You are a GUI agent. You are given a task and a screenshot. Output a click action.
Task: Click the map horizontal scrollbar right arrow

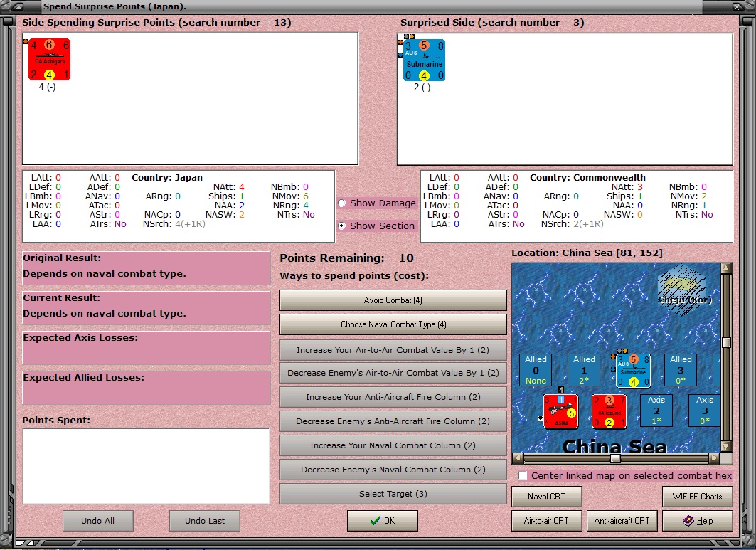715,458
